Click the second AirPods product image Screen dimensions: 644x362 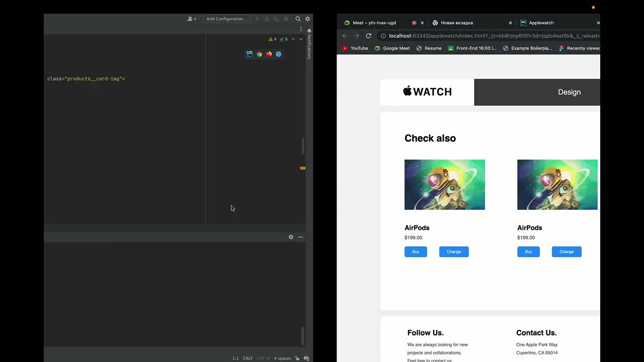(x=557, y=185)
